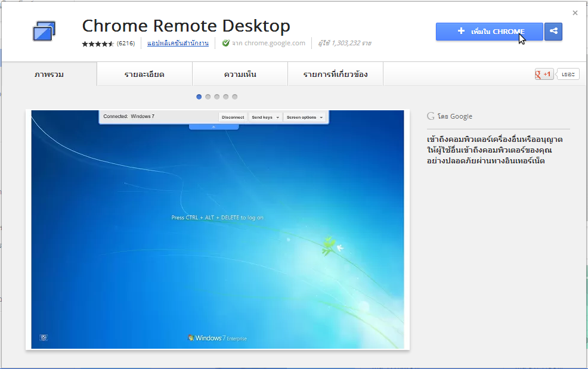Screen dimensions: 588x369
Task: Click the Chrome Remote Desktop title
Action: pyautogui.click(x=186, y=26)
